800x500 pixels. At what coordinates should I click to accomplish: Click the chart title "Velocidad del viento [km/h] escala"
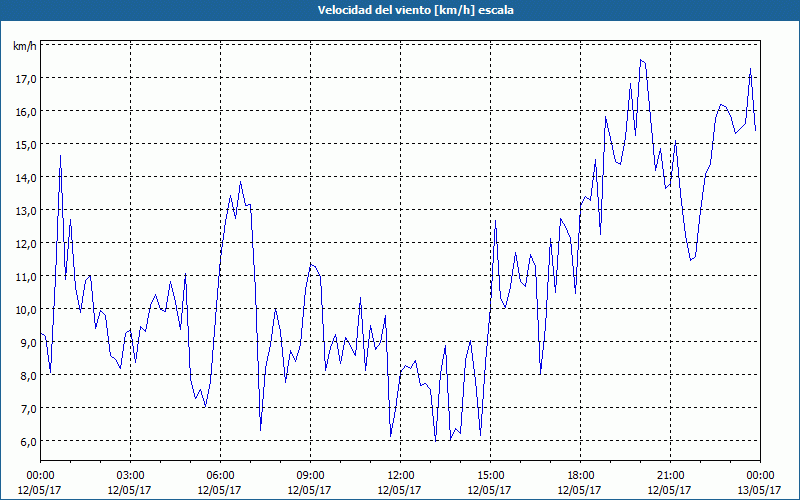point(415,10)
